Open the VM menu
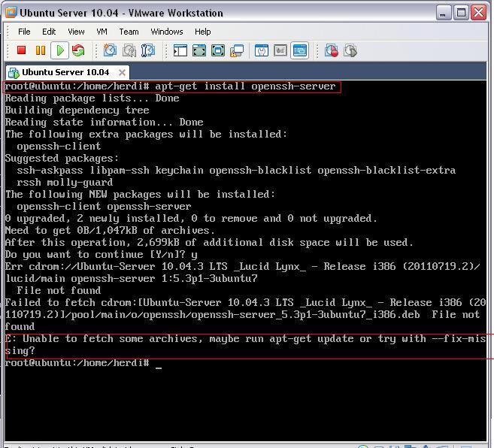 102,32
